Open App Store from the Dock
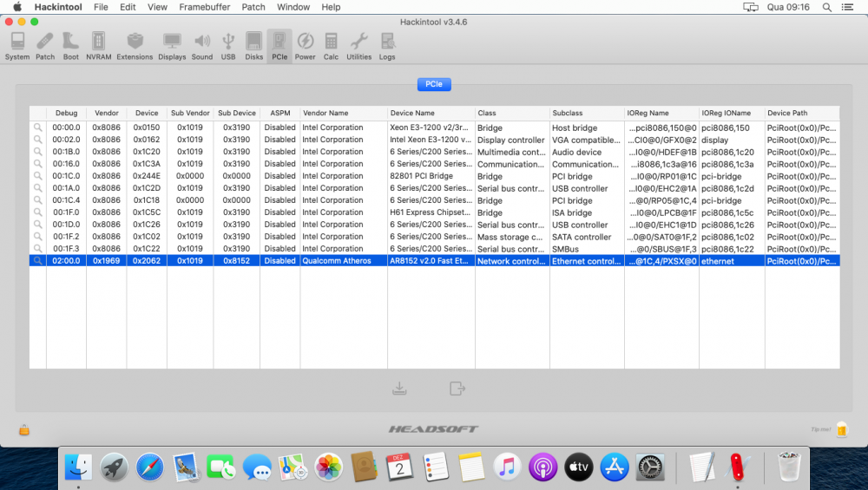 615,467
